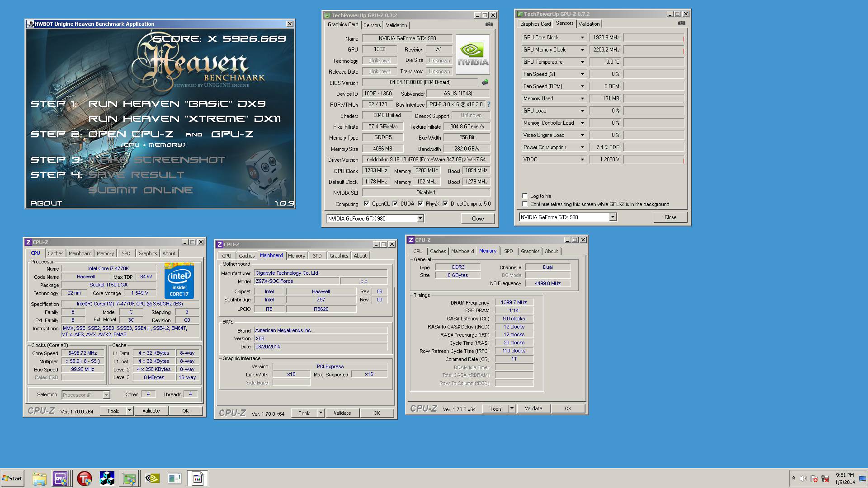This screenshot has height=488, width=868.
Task: Open the Start menu
Action: tap(12, 479)
